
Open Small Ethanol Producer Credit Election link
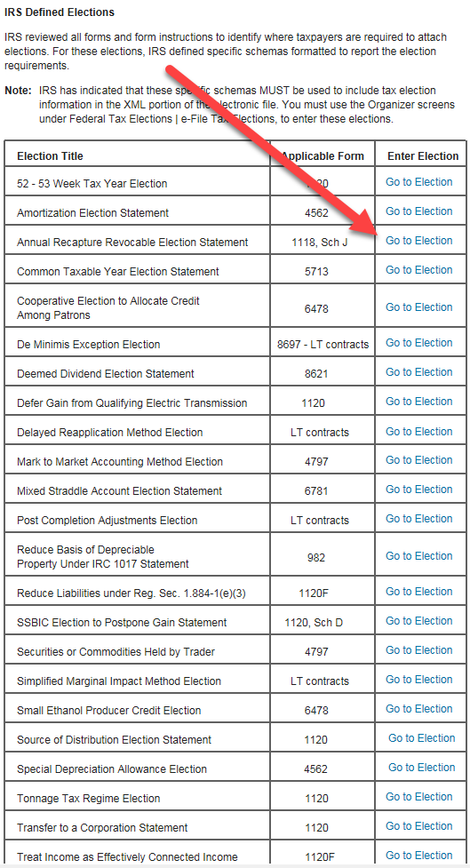[x=419, y=709]
